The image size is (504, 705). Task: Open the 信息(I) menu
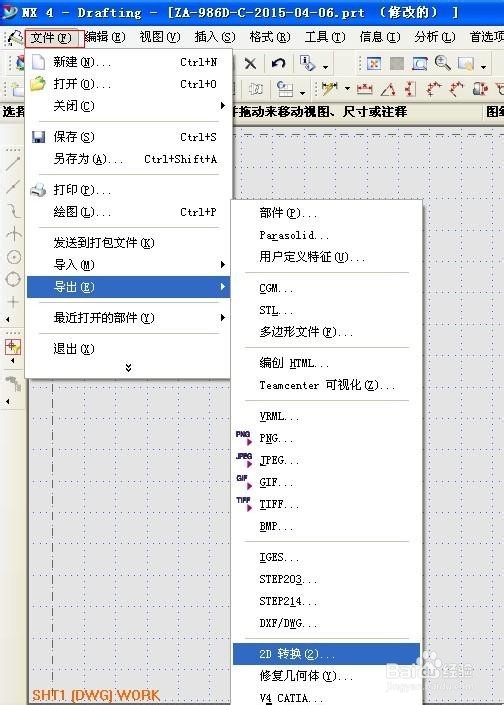380,37
